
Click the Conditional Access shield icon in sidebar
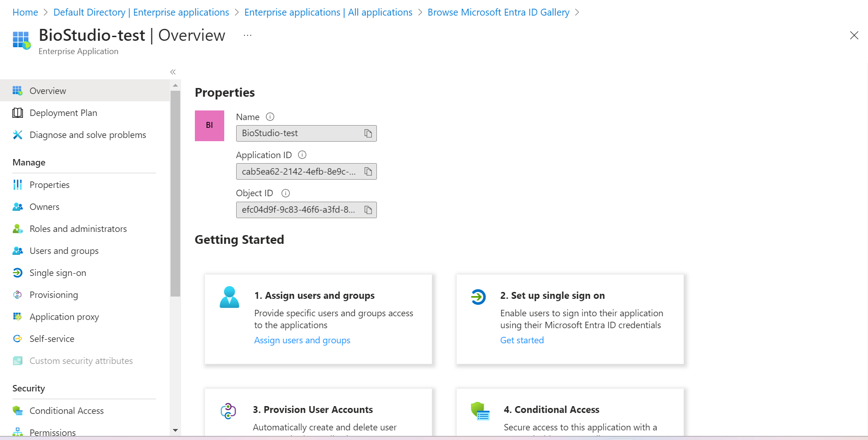(x=17, y=411)
